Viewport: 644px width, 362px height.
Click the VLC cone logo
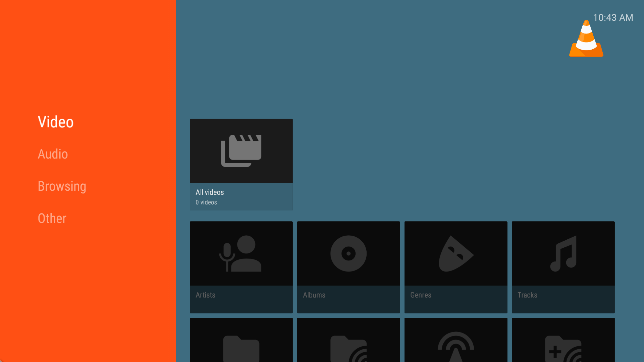pos(586,38)
